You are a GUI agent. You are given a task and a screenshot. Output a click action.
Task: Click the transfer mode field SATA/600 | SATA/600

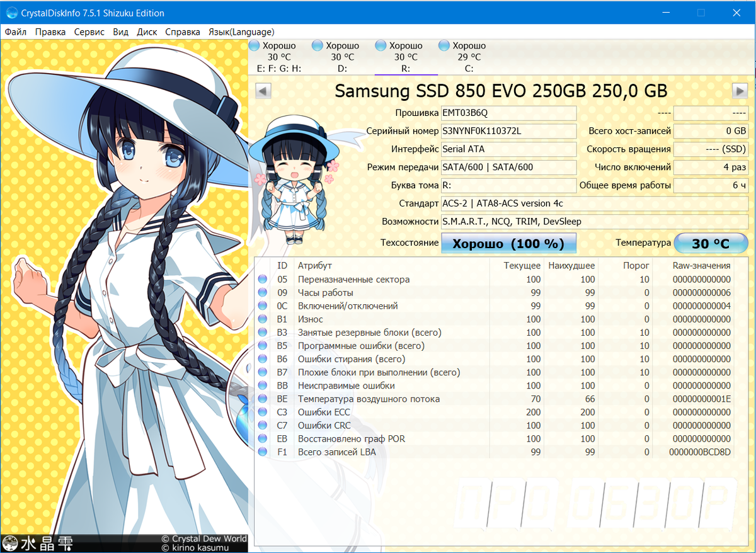(x=508, y=168)
